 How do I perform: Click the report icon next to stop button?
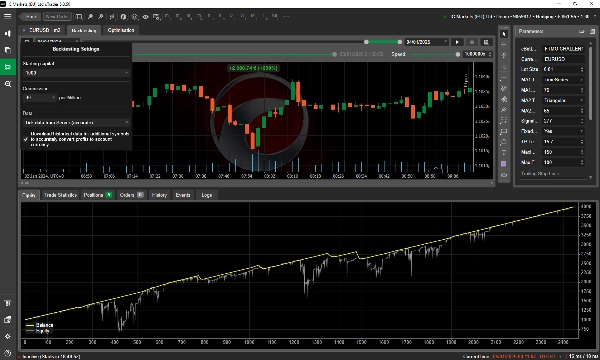486,42
